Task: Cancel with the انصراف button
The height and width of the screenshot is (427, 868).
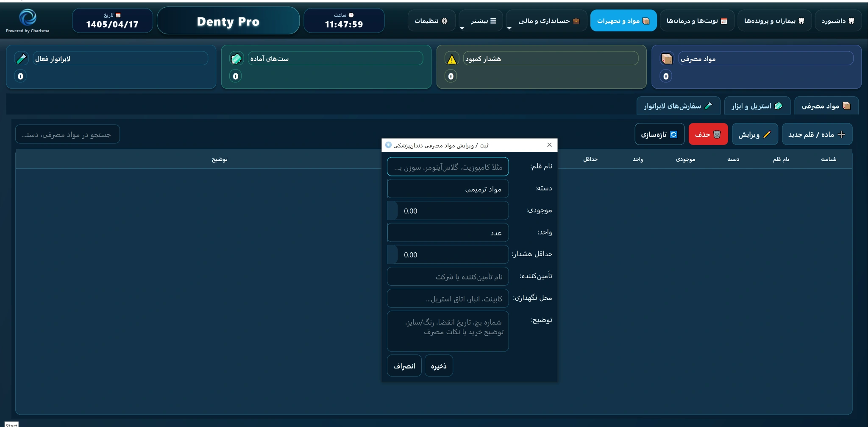Action: 404,366
